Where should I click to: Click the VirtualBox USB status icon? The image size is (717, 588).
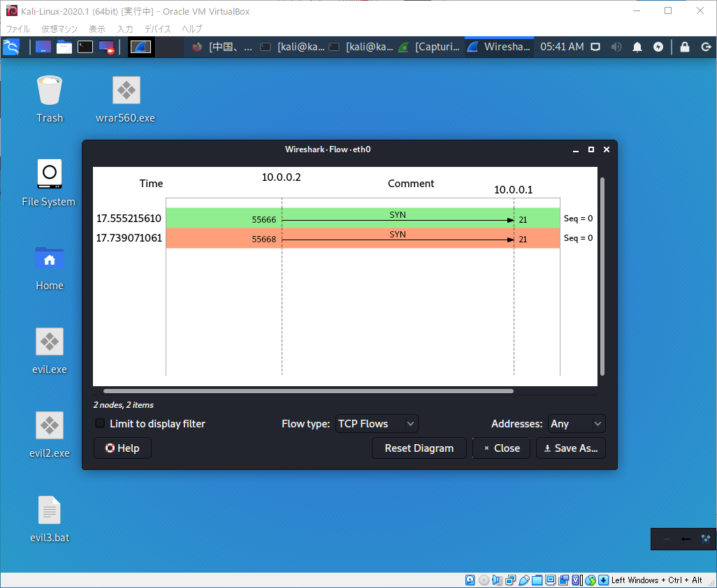524,580
